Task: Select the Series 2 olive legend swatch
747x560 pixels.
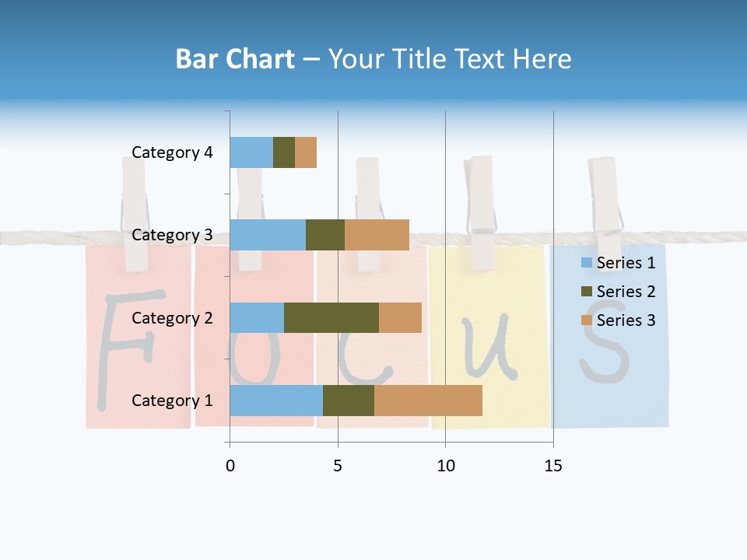Action: 586,292
